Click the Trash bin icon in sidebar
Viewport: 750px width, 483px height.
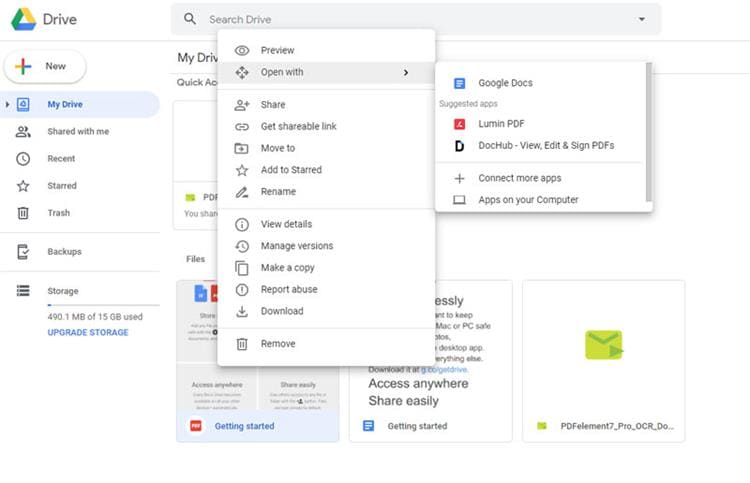(x=23, y=213)
